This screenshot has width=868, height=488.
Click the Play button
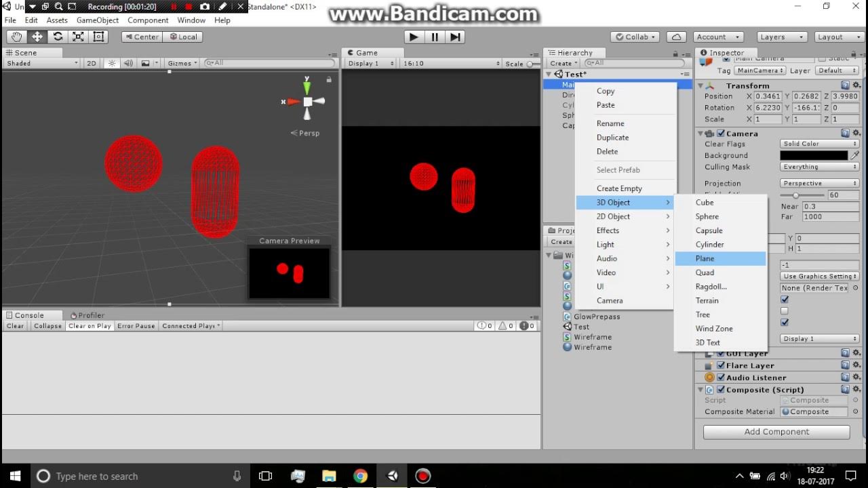pos(414,37)
